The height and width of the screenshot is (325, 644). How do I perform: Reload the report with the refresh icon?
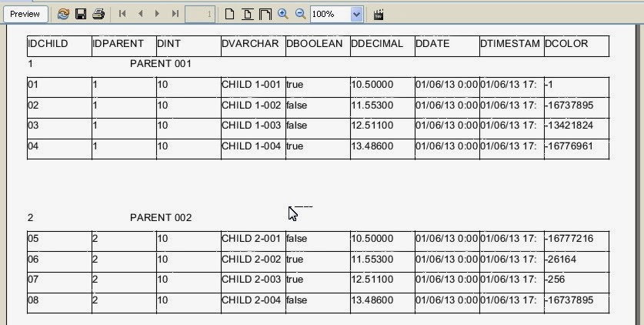(x=63, y=14)
